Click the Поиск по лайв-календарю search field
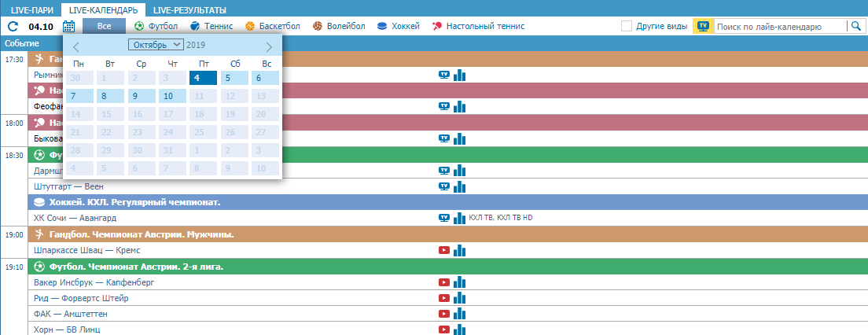 point(779,26)
